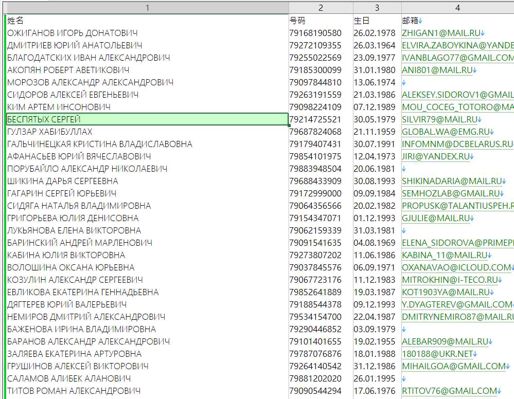Click the 邮箱 header cell
The width and height of the screenshot is (514, 399).
pos(410,21)
